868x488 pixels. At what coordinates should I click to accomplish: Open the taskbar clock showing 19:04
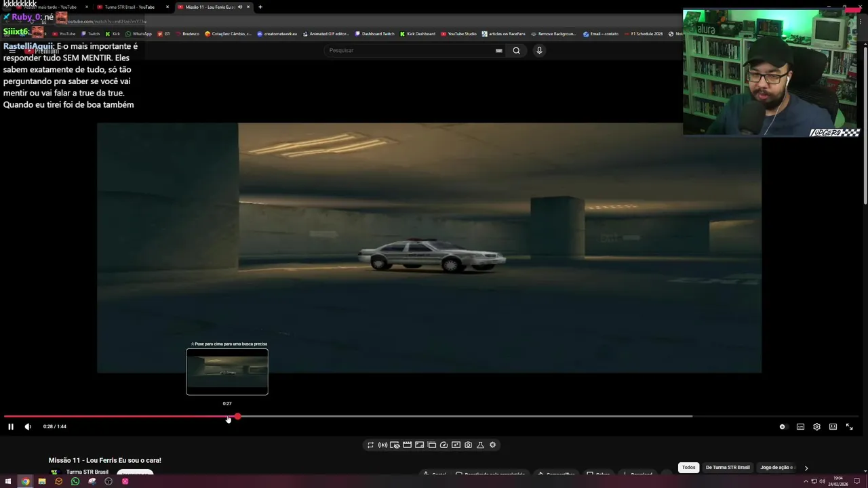click(838, 481)
